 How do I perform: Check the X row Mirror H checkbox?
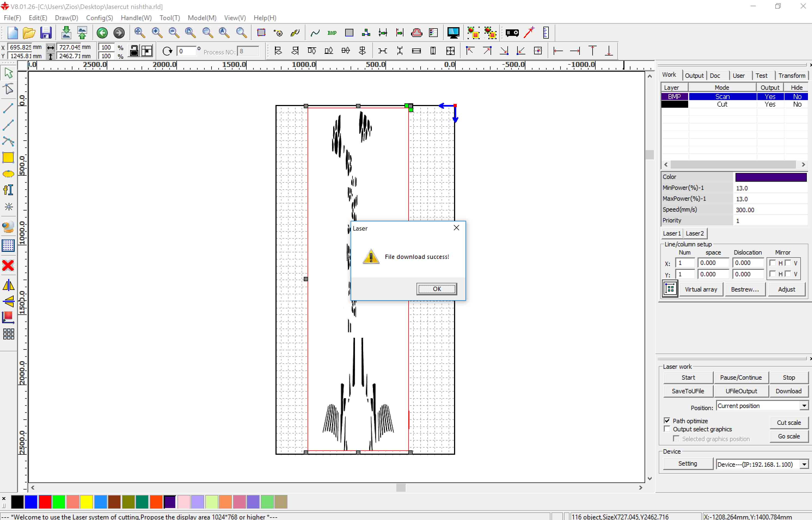click(x=773, y=263)
